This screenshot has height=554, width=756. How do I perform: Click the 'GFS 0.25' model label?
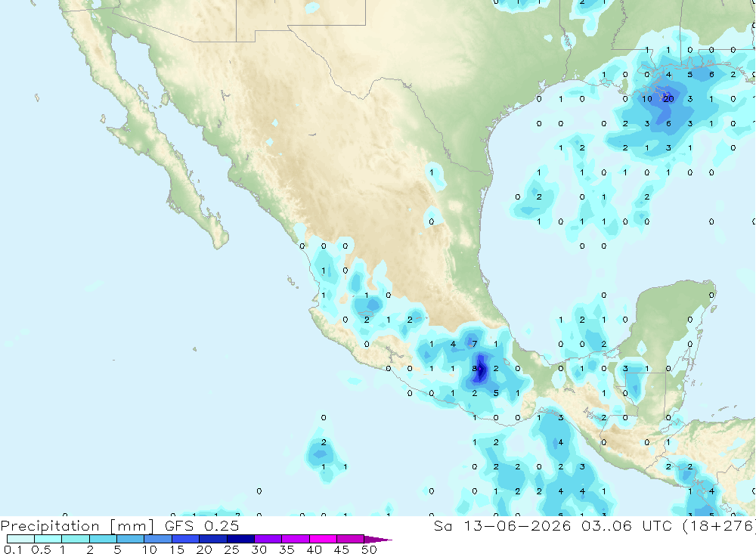(202, 525)
